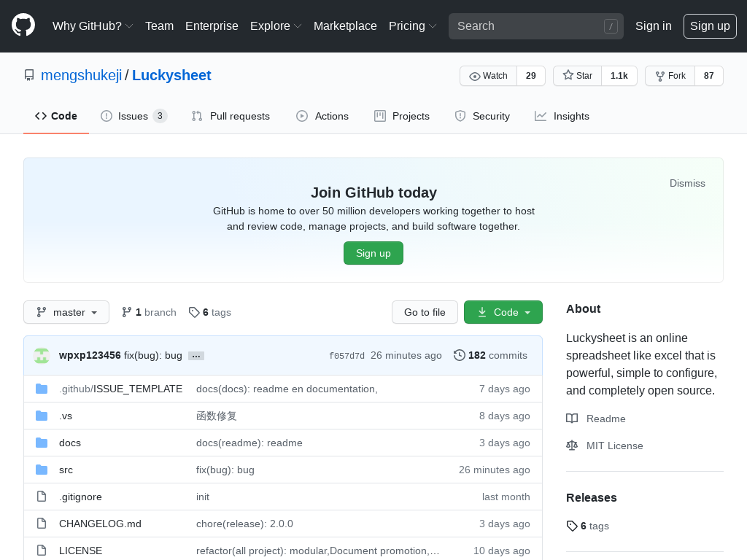Click the tag icon next to 6 tags near master
This screenshot has height=560, width=747.
click(x=194, y=312)
